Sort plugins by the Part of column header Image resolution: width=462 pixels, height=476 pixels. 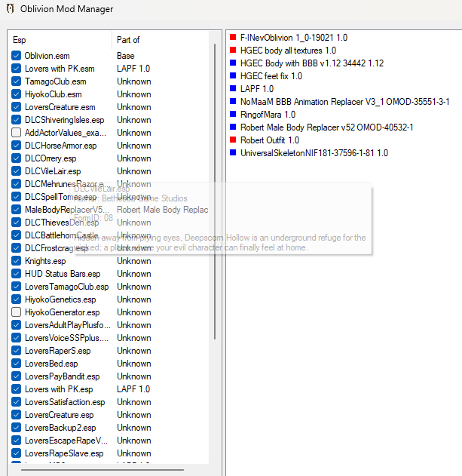161,40
